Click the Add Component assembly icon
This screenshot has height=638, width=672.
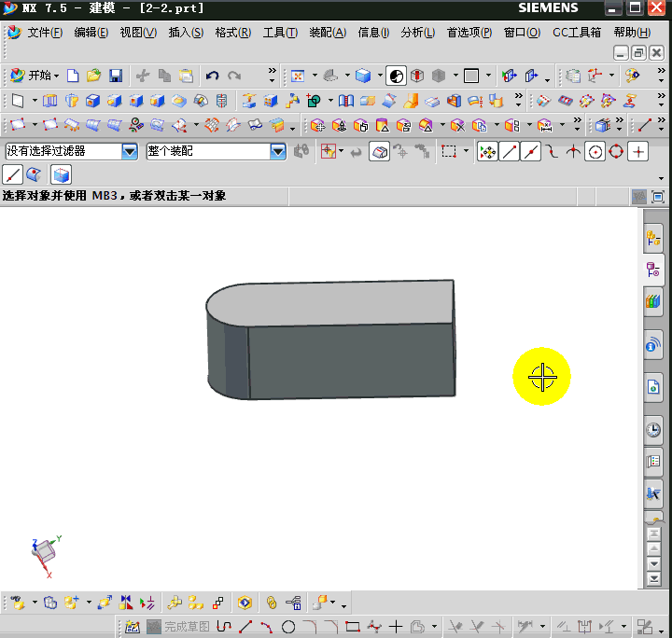point(71,603)
